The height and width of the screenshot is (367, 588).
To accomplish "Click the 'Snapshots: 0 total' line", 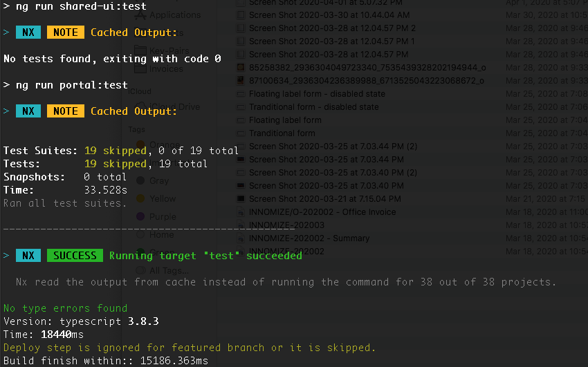I will click(65, 177).
